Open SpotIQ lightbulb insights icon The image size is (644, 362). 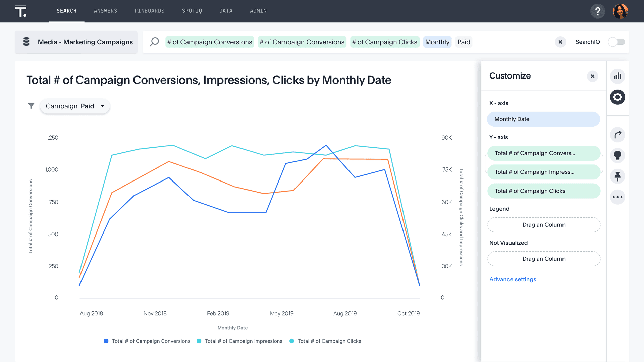617,156
